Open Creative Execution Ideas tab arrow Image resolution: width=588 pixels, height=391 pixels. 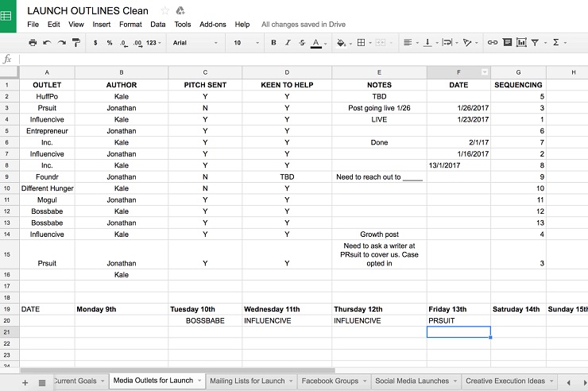coord(551,381)
